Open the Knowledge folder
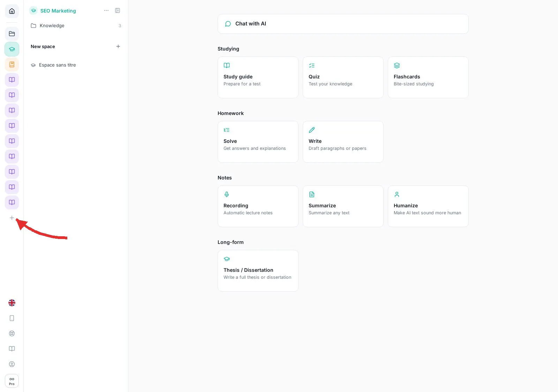This screenshot has height=392, width=558. pos(76,26)
